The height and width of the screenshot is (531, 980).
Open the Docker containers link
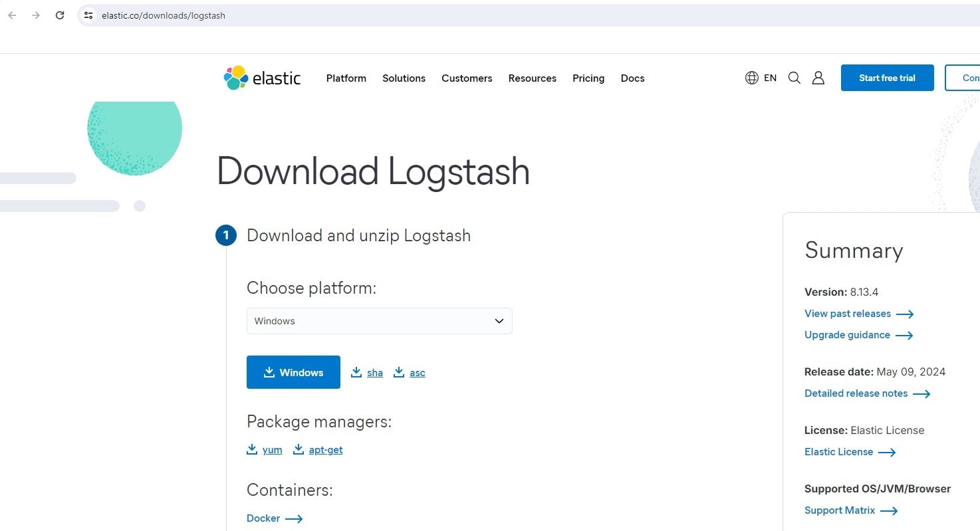click(x=263, y=518)
